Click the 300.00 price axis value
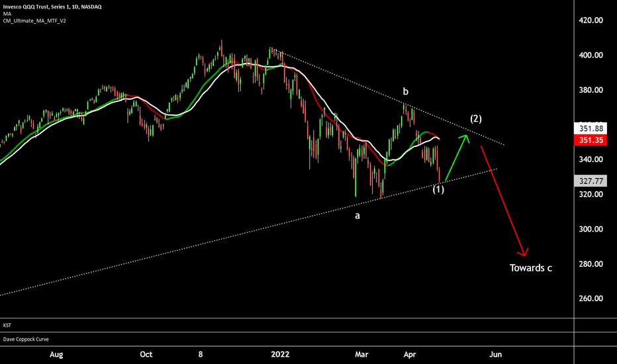The height and width of the screenshot is (364, 617). point(591,229)
